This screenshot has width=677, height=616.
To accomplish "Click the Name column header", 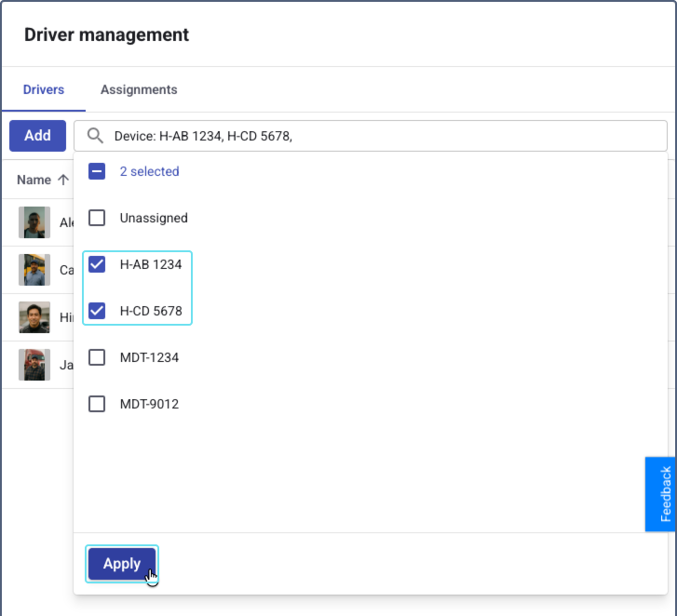I will click(x=34, y=180).
